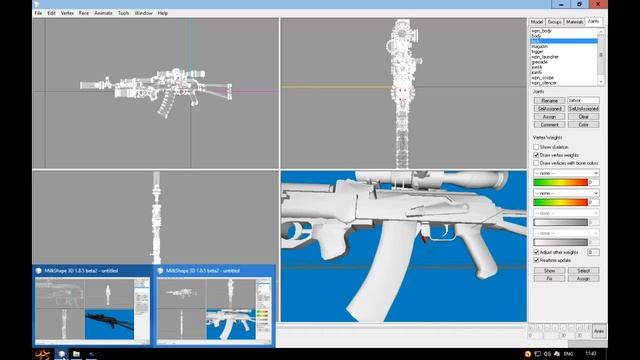Screen dimensions: 640x360
Task: Open the Window menu
Action: tap(143, 13)
